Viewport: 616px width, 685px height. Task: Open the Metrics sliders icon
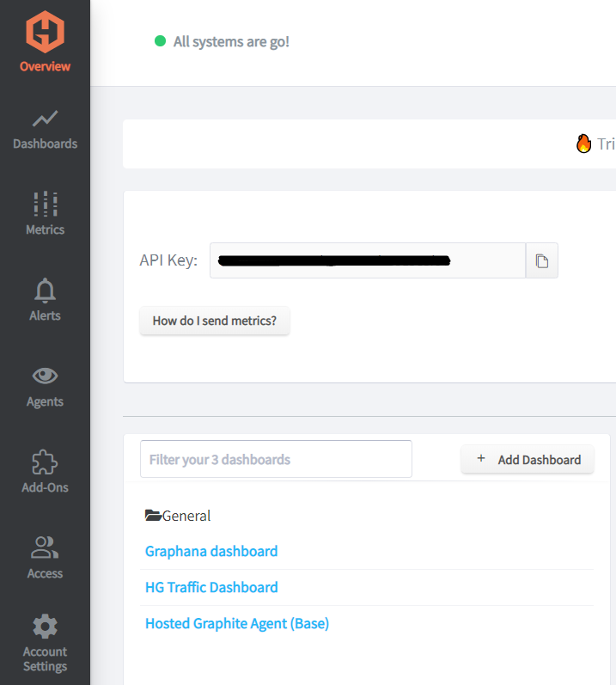coord(45,204)
